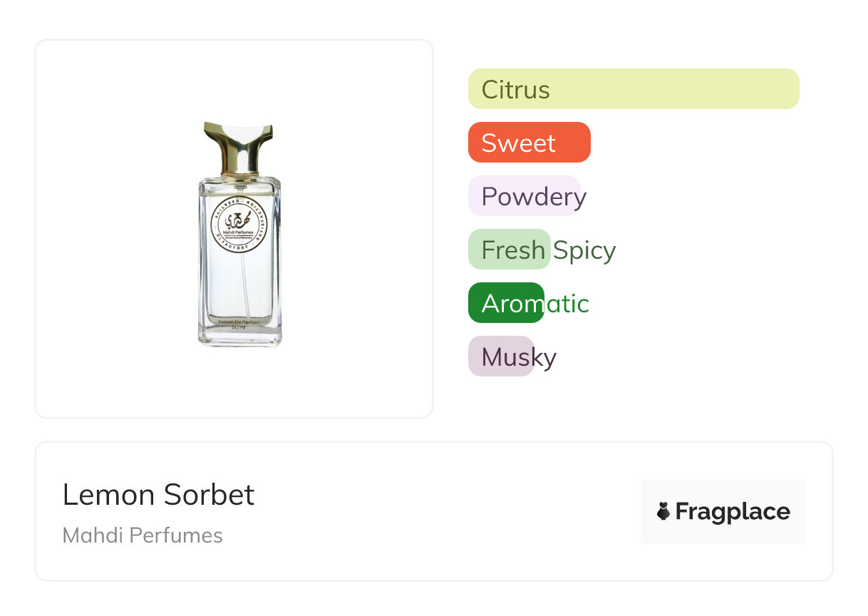This screenshot has height=616, width=868.
Task: Click the gold cap of the perfume bottle
Action: point(239,144)
